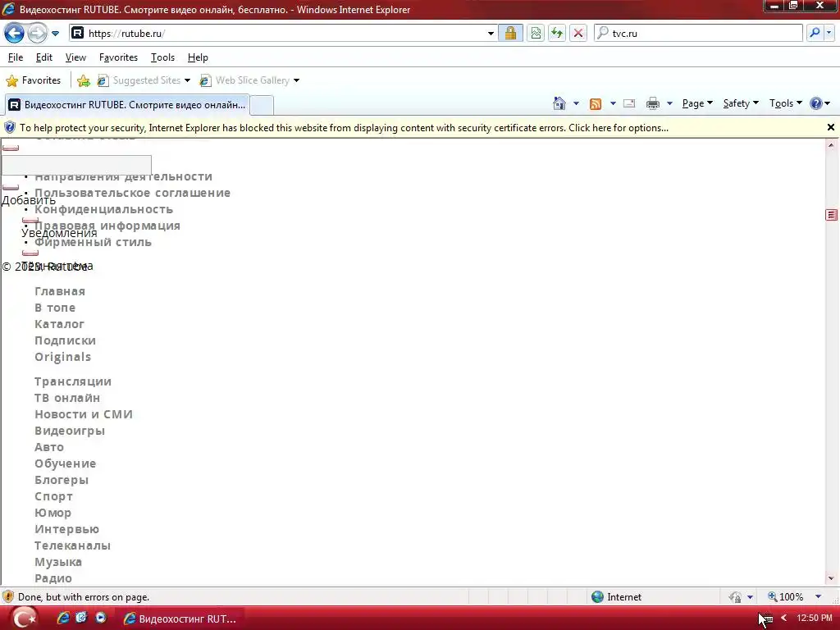Refresh the page with green arrows icon
840x630 pixels.
coord(557,33)
